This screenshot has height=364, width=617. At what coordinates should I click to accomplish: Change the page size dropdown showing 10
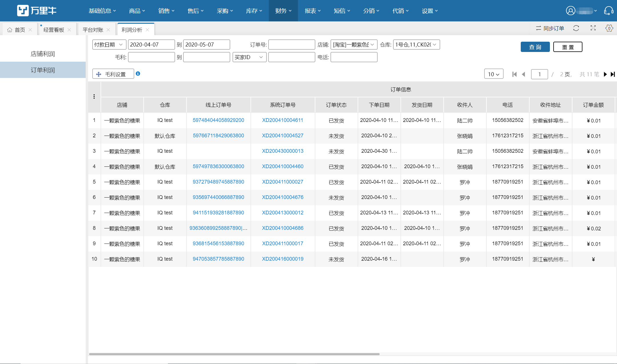(x=494, y=74)
